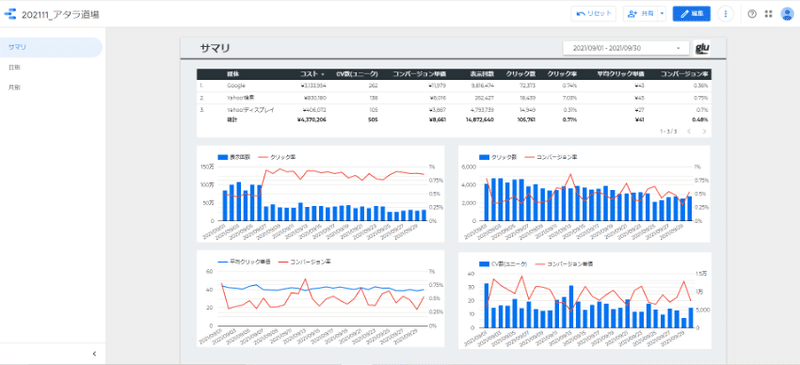Click the 共有 share button
This screenshot has height=365, width=800.
tap(641, 14)
